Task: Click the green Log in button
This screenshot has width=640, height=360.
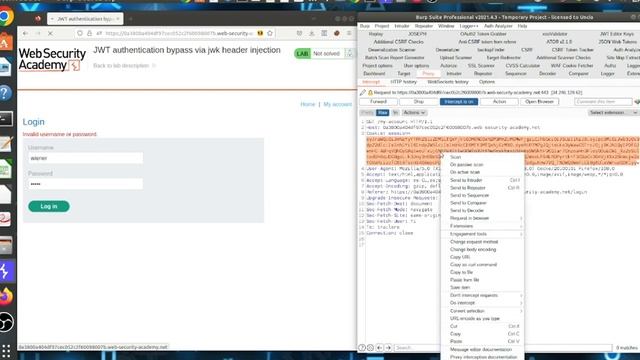Action: (49, 207)
